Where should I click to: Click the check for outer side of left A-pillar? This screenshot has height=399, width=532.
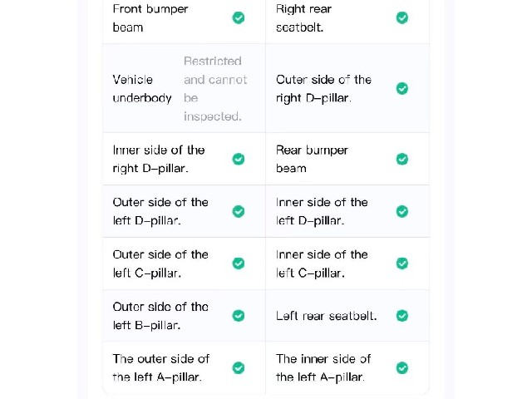click(239, 367)
